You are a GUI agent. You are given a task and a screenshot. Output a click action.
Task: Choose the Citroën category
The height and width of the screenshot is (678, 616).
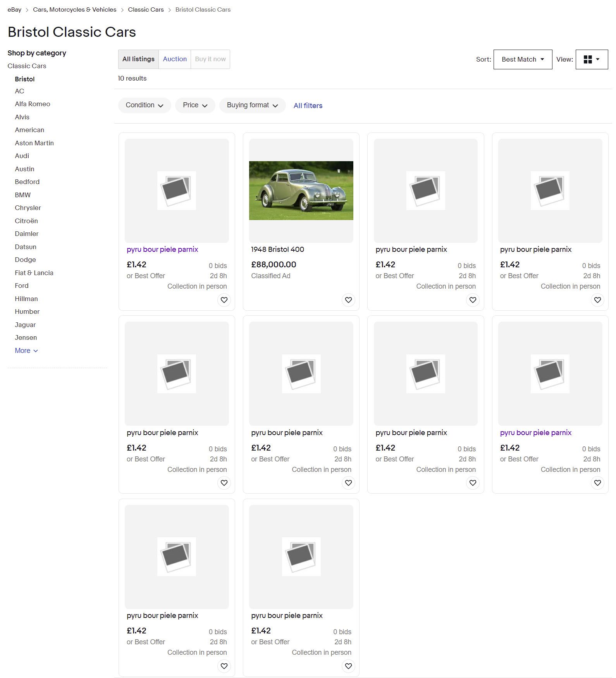[26, 221]
